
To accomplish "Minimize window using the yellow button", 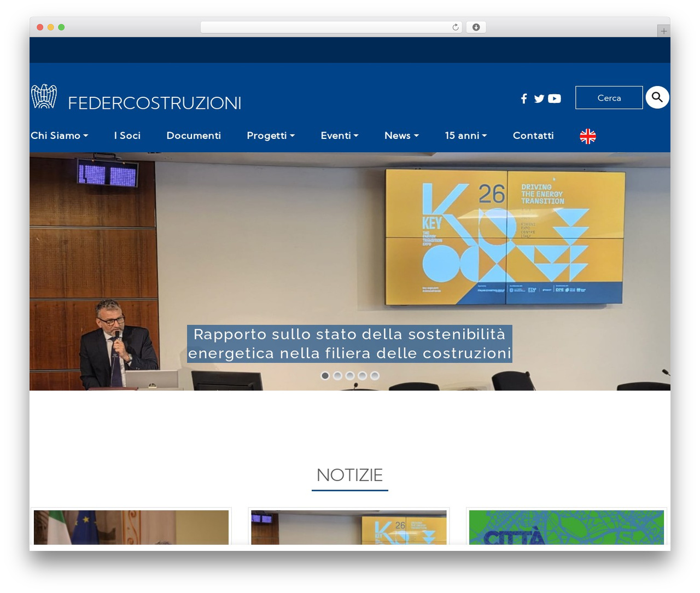I will pos(50,27).
